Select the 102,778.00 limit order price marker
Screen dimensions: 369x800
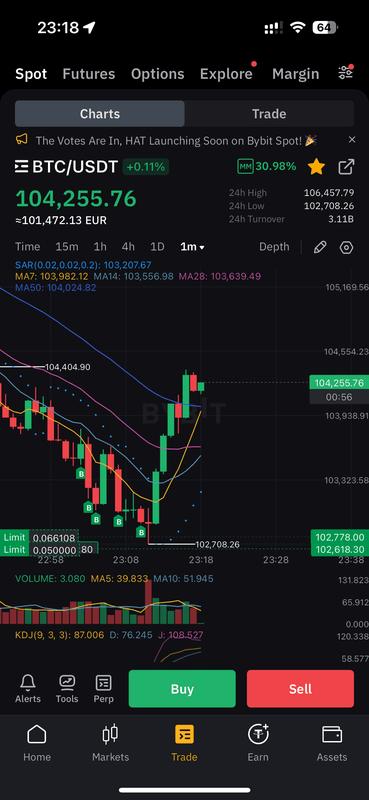[x=339, y=537]
